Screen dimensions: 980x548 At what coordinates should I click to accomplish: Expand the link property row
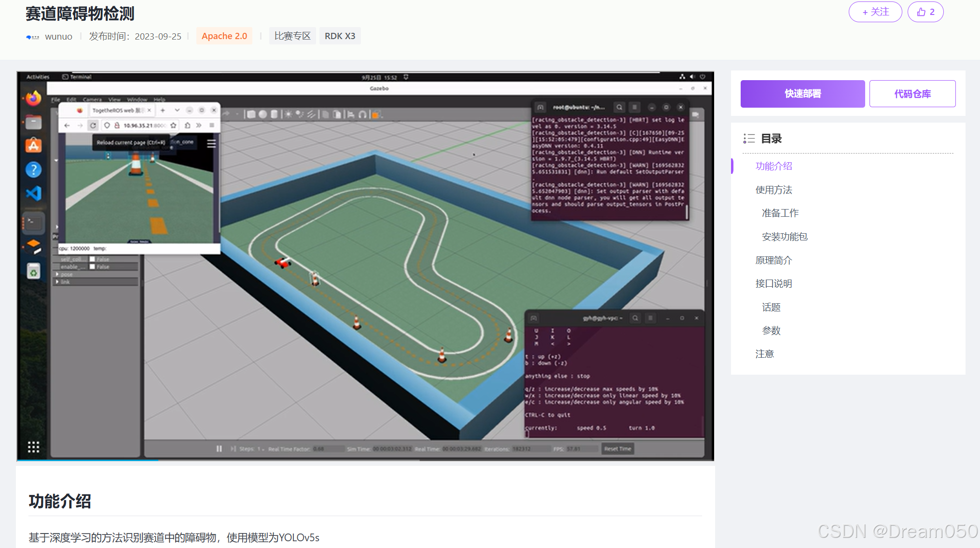coord(57,281)
